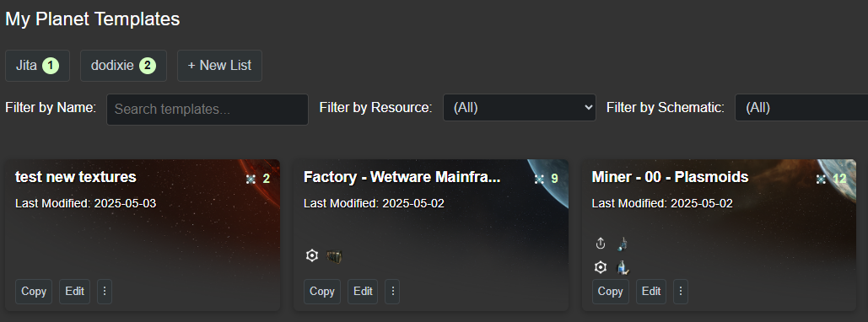The height and width of the screenshot is (322, 868).
Task: Select the dodixie list tab
Action: pos(123,66)
